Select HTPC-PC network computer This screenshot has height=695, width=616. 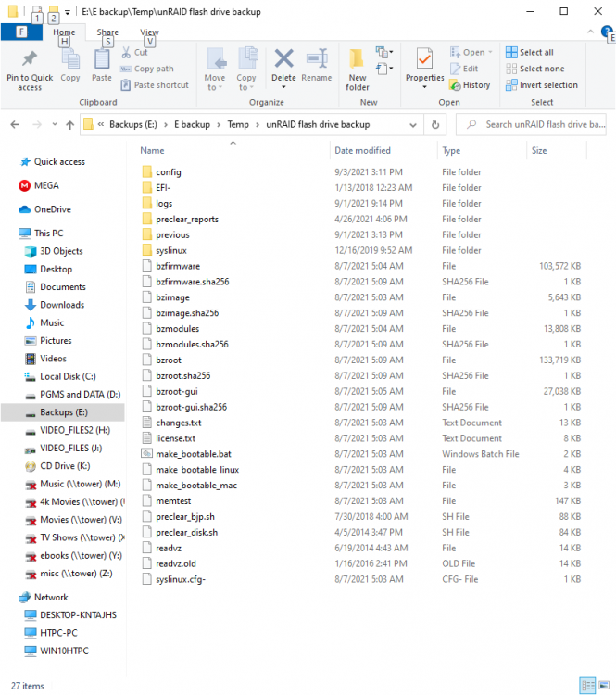coord(51,633)
